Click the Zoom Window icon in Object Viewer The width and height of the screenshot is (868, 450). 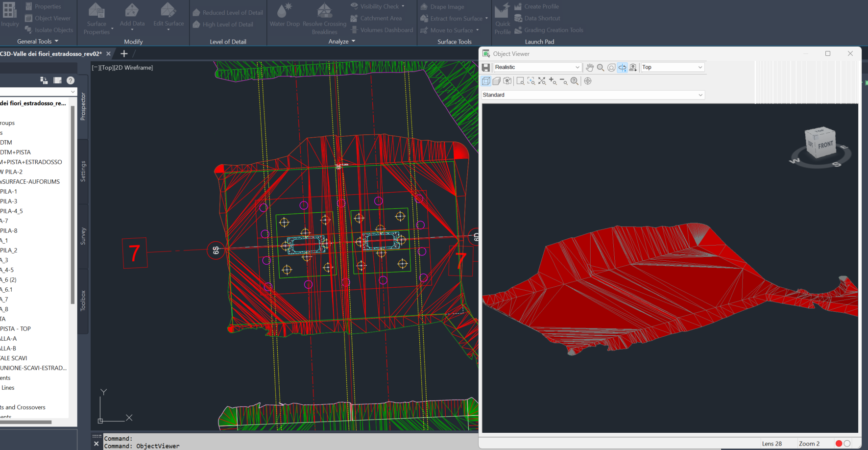click(x=520, y=81)
